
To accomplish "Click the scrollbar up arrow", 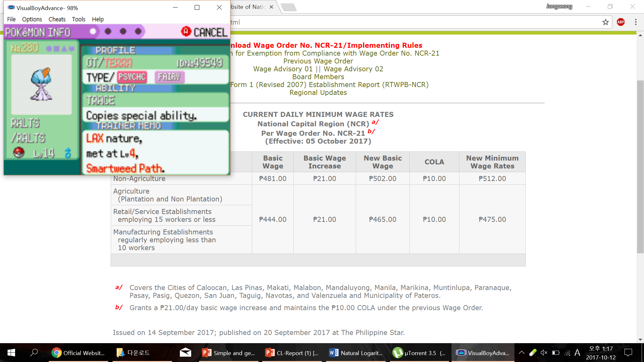I will coord(640,35).
